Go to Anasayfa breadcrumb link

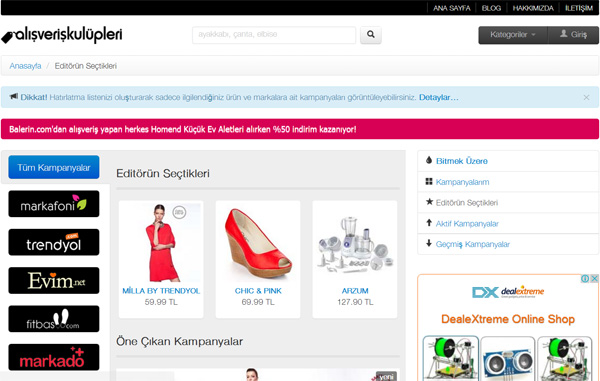[25, 66]
